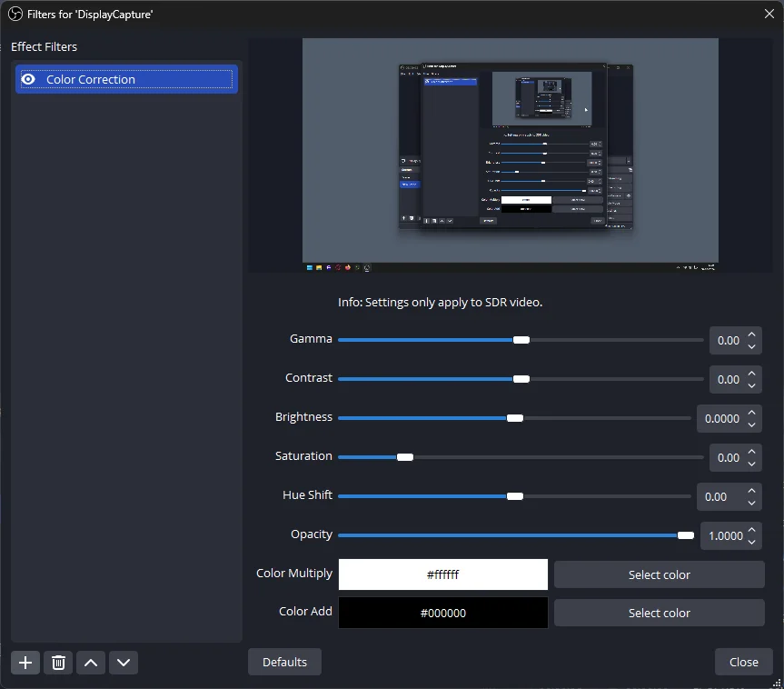Decrease Brightness value with down stepper
Viewport: 784px width, 689px height.
[751, 424]
